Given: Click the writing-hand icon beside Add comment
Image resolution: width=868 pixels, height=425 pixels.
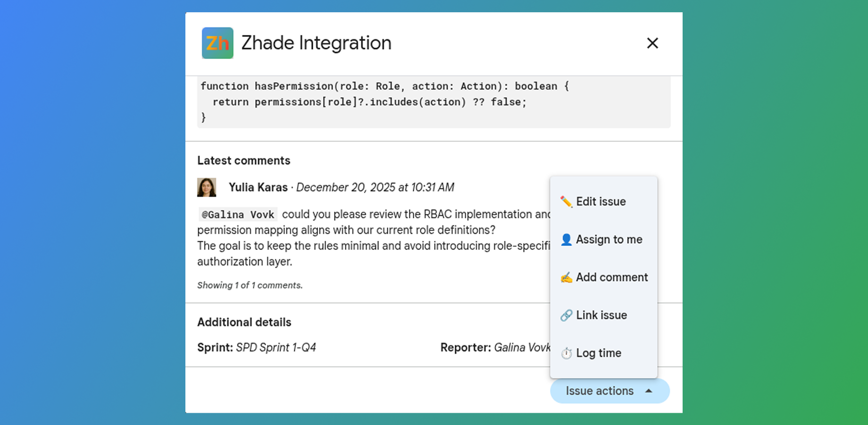Looking at the screenshot, I should 566,277.
